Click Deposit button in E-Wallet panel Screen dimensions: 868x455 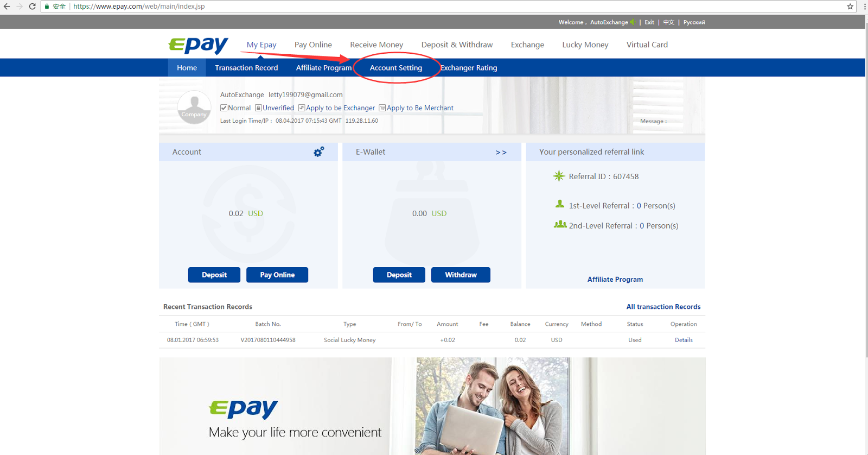pos(399,275)
